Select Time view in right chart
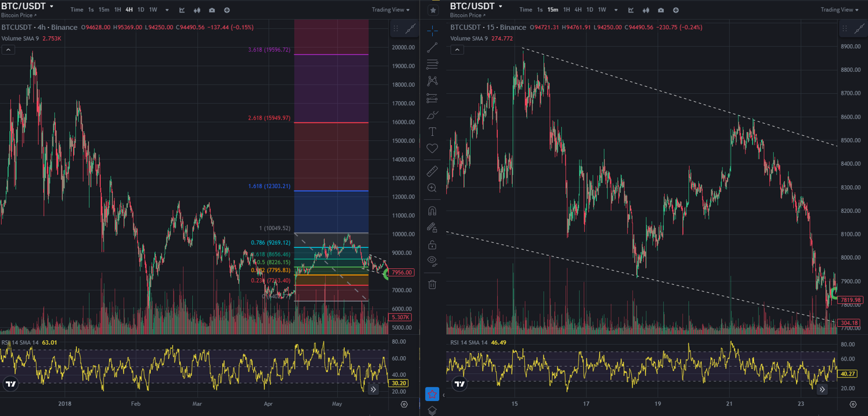The image size is (868, 416). click(526, 10)
